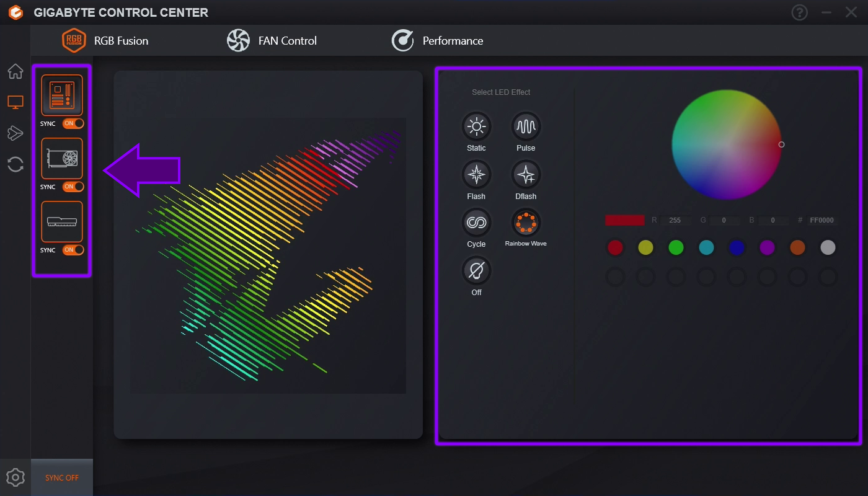
Task: Enable the Rainbow Wave effect
Action: coord(525,223)
